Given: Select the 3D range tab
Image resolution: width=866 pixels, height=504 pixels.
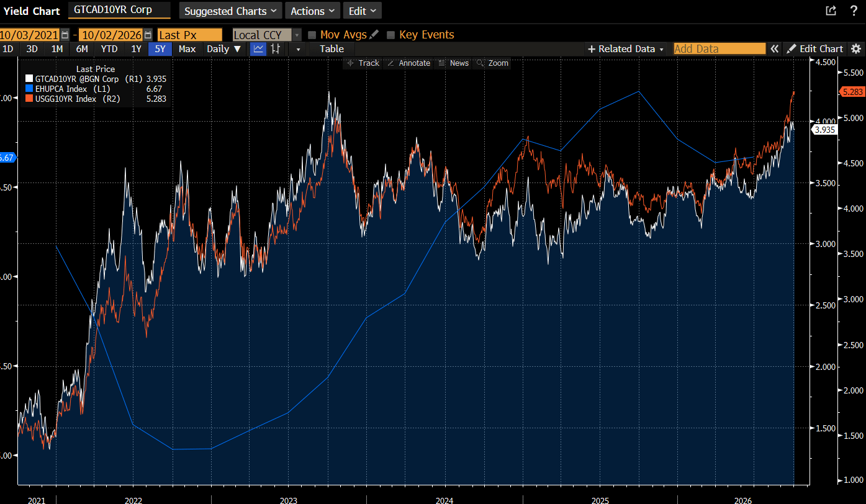Looking at the screenshot, I should pos(32,49).
